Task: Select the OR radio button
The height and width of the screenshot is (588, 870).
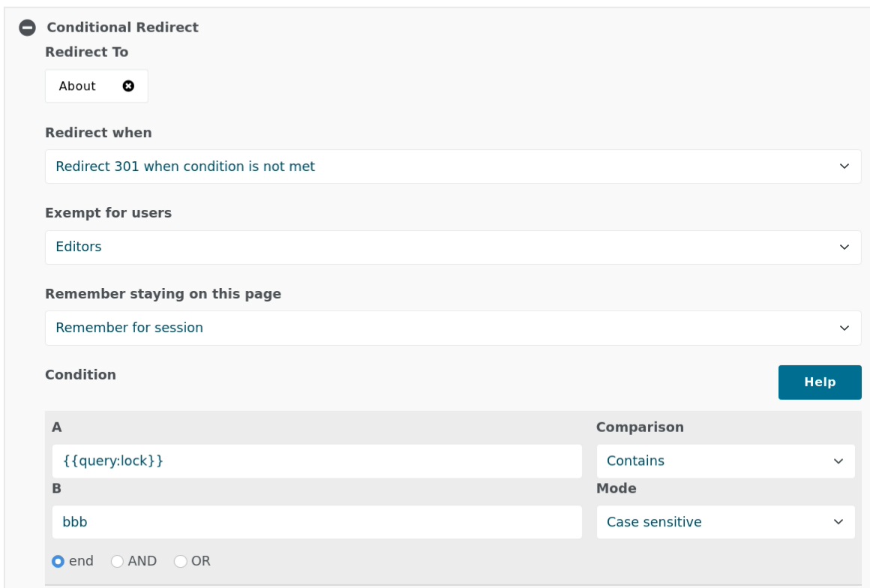Action: pyautogui.click(x=180, y=561)
